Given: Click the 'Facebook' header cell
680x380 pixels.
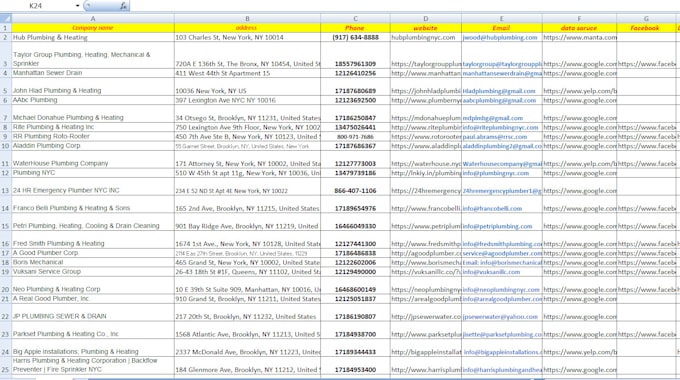Looking at the screenshot, I should coord(646,28).
